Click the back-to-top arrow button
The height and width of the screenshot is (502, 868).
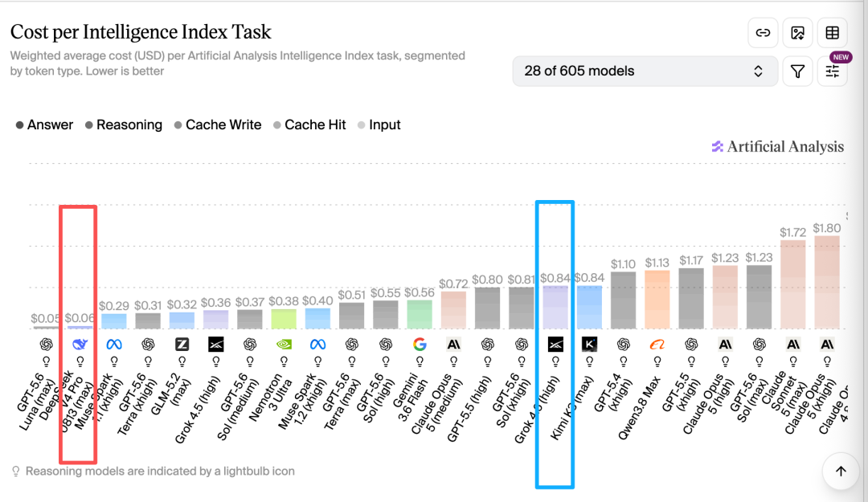tap(841, 471)
